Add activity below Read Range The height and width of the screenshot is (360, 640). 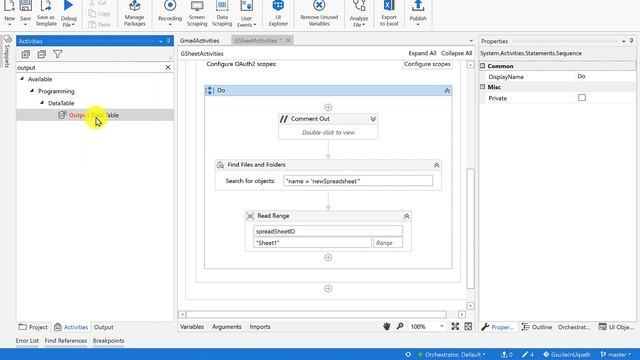click(328, 258)
